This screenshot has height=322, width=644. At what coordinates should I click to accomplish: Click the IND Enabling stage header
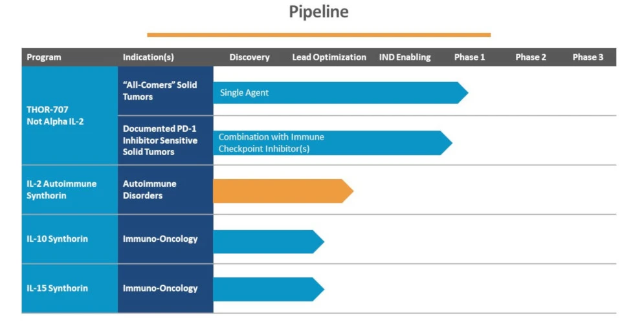coord(405,58)
